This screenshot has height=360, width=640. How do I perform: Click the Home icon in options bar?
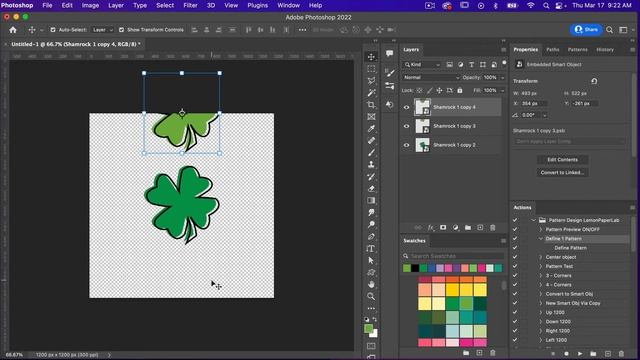tap(13, 30)
